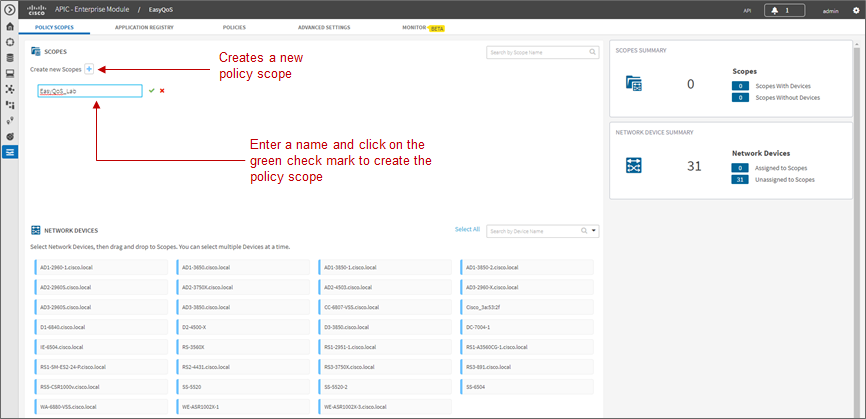The width and height of the screenshot is (866, 419).
Task: Open the Home icon in left sidebar
Action: point(9,26)
